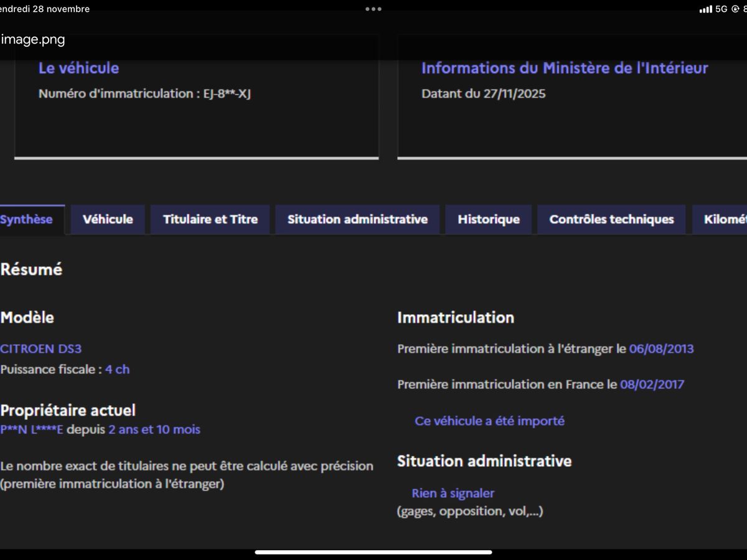Tap the home indicator bar
This screenshot has height=560, width=747.
374,552
